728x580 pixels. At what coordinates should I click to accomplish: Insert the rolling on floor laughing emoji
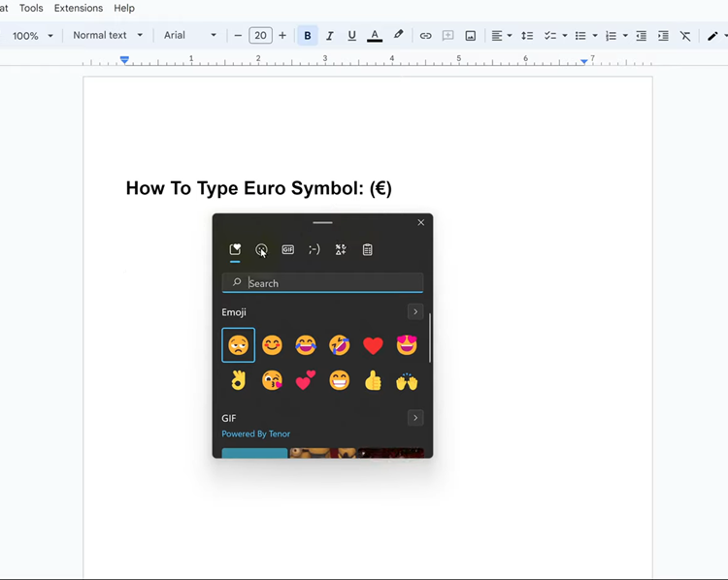340,345
